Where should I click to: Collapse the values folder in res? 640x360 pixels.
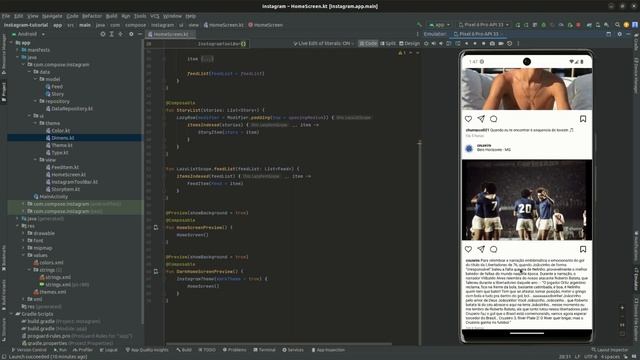(24, 256)
